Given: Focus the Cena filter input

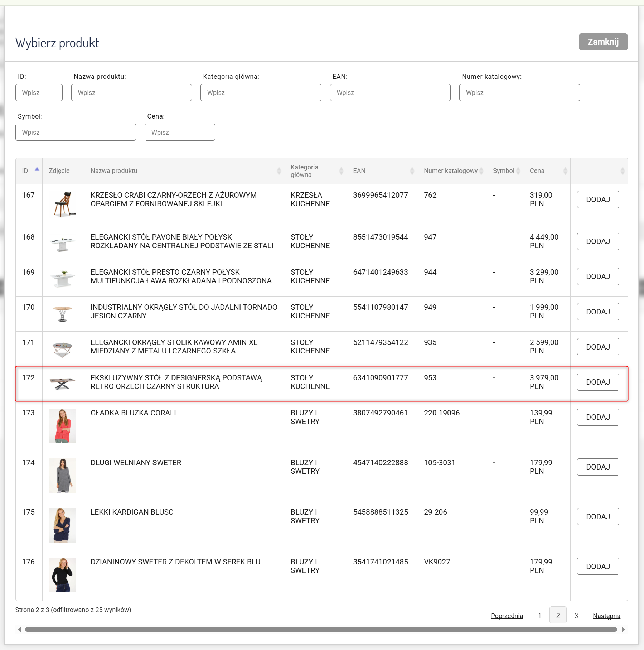Looking at the screenshot, I should (x=180, y=132).
